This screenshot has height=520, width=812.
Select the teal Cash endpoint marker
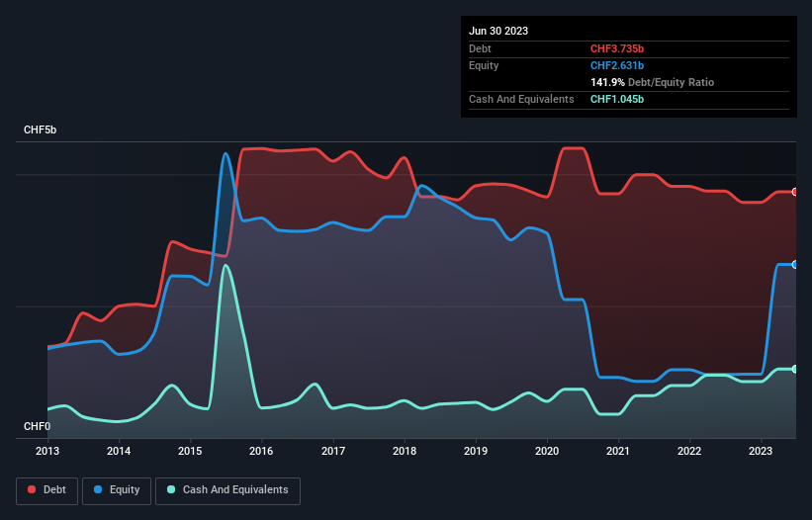pyautogui.click(x=795, y=369)
